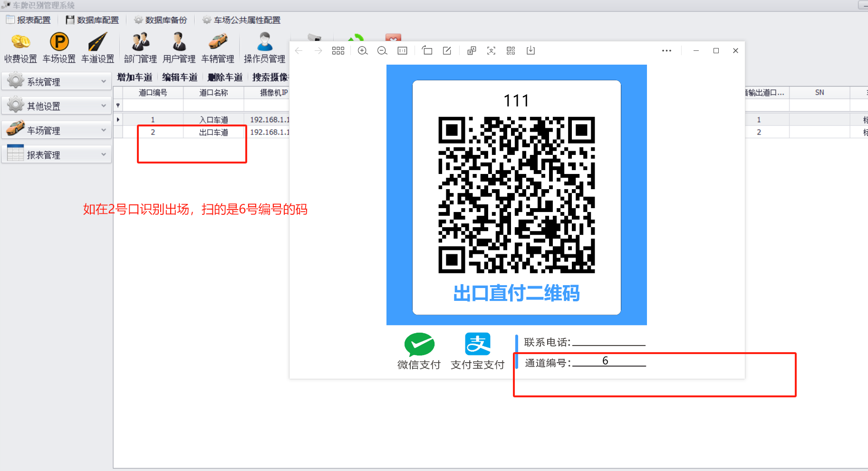Rotate the image in the viewer
The image size is (868, 471).
point(427,51)
